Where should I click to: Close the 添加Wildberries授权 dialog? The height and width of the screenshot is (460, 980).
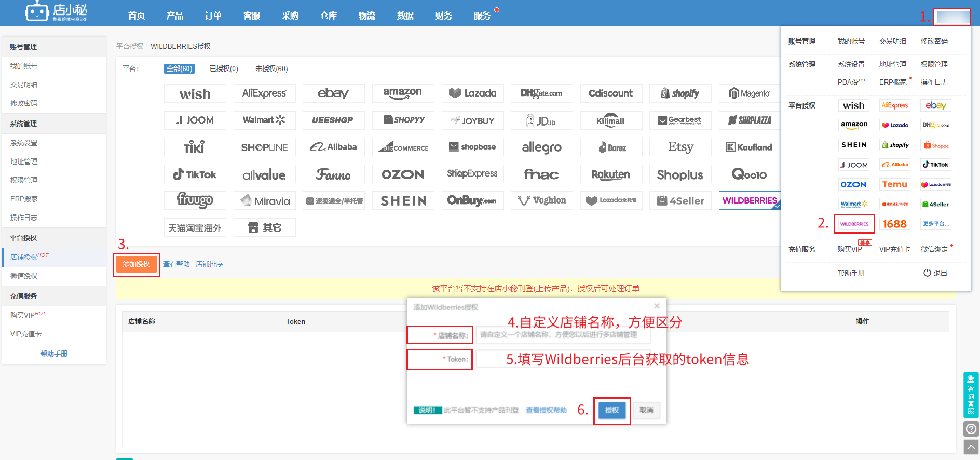pos(657,306)
